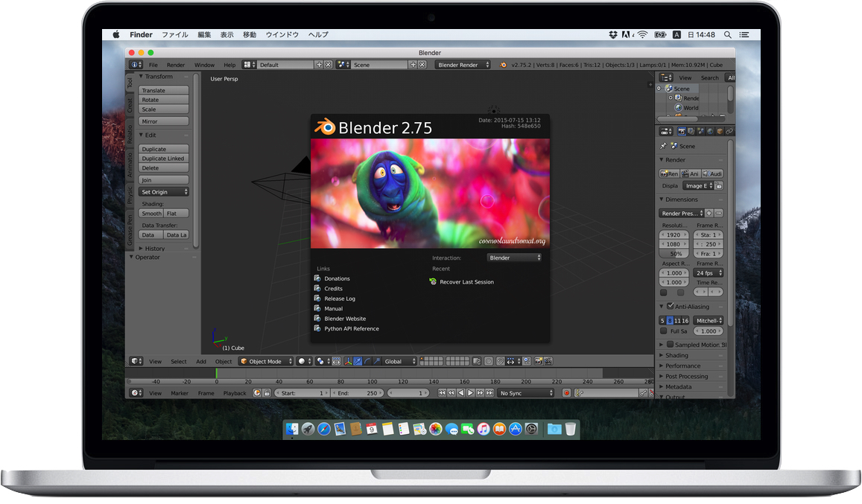Select the Render properties tab icon
Screen dimensions: 862x504
tap(682, 131)
